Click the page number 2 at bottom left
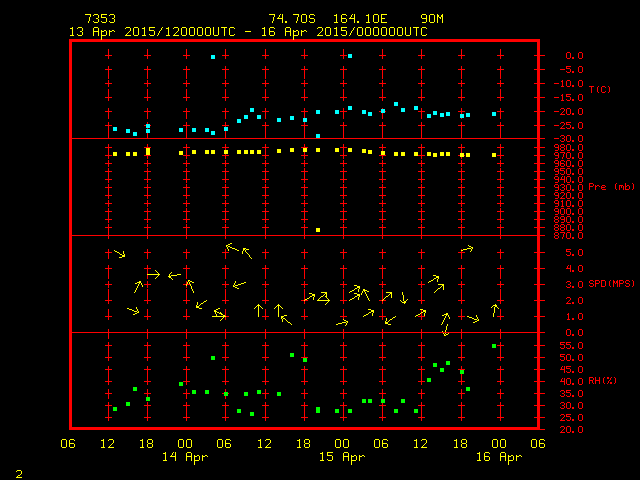Viewport: 640px width, 480px height. coord(18,471)
